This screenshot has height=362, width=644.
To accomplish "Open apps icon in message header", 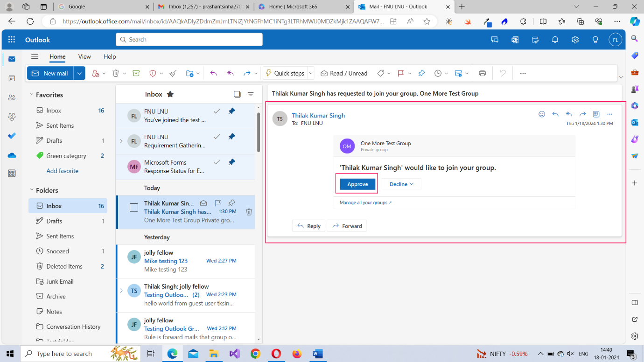I will pos(596,114).
